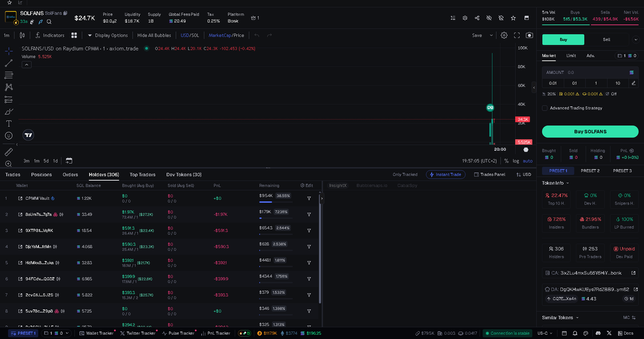The image size is (644, 339).
Task: Open the indicator templates grid icon
Action: tap(74, 35)
